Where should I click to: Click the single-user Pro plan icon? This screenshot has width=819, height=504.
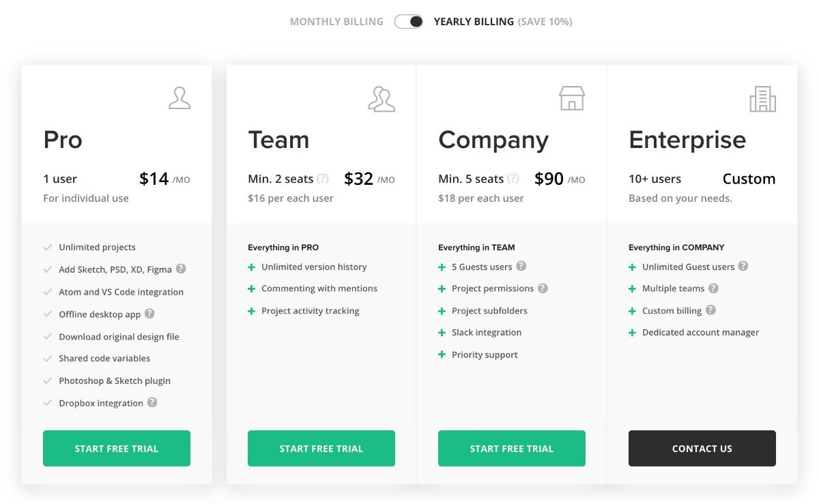[179, 98]
